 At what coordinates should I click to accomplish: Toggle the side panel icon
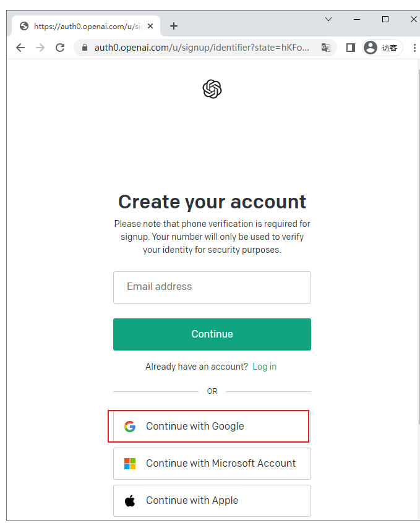[351, 48]
